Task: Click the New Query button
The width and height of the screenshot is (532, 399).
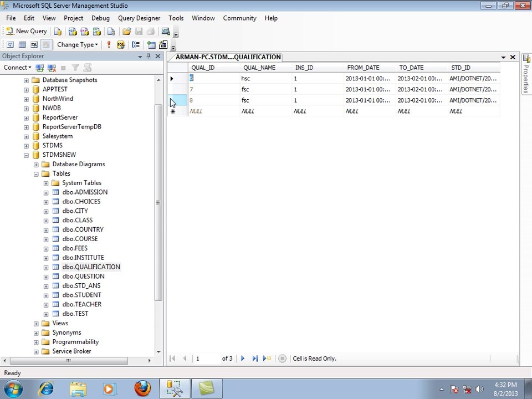Action: (27, 31)
